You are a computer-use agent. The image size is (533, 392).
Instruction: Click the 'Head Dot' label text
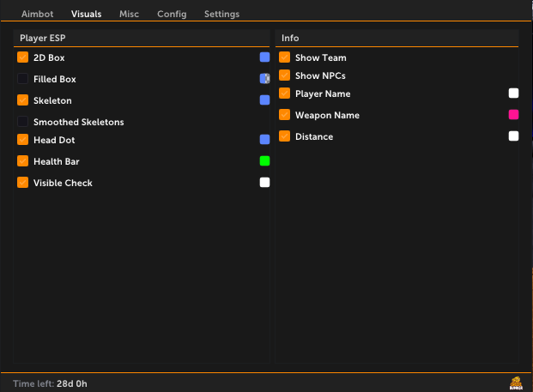click(54, 140)
